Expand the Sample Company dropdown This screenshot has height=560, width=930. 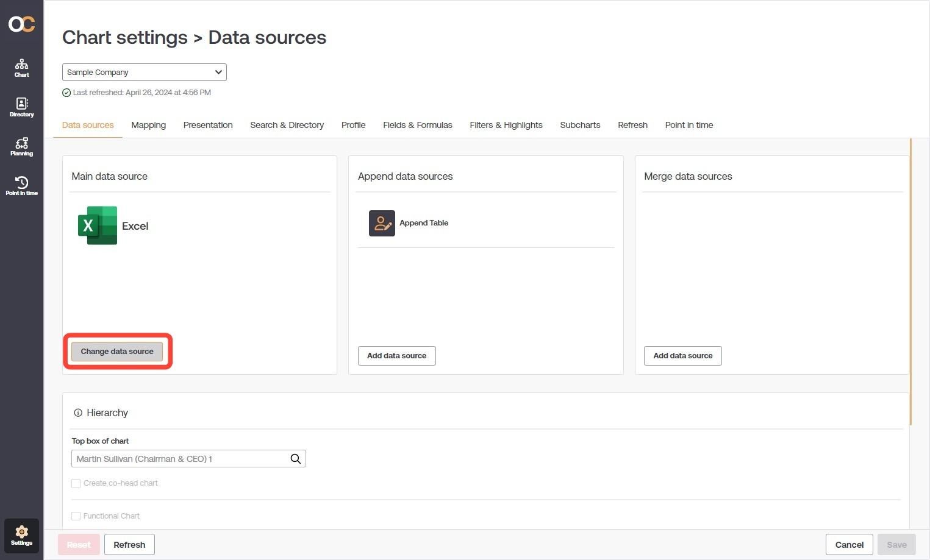[x=145, y=72]
